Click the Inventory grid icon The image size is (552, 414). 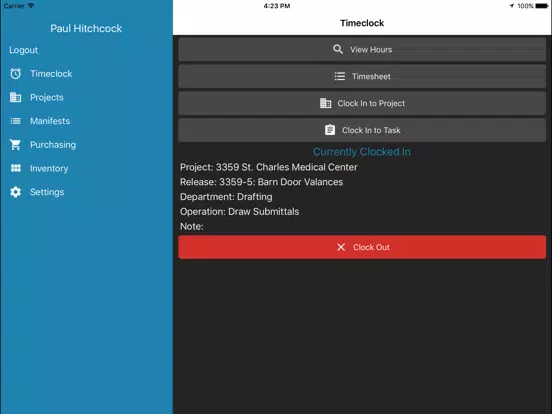[x=15, y=168]
